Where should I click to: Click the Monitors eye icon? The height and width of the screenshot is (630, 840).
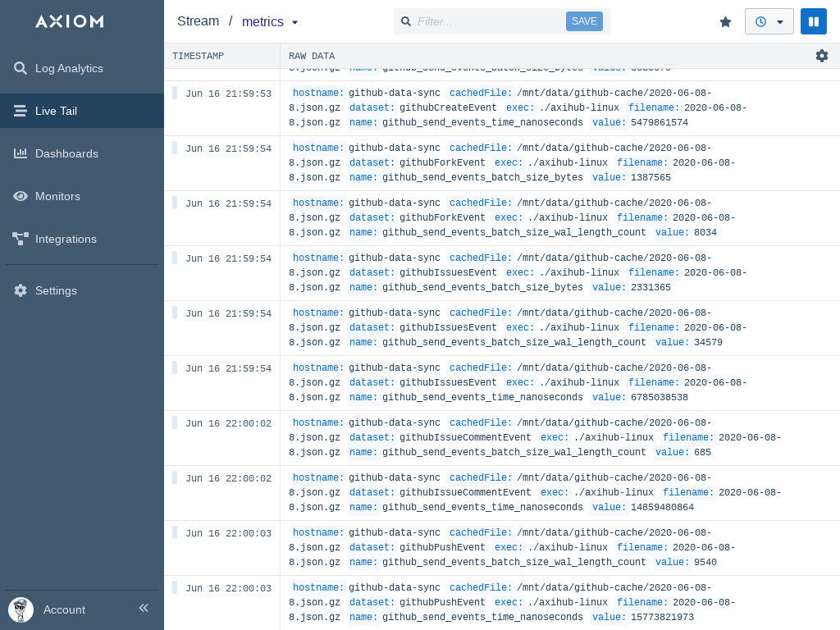21,196
